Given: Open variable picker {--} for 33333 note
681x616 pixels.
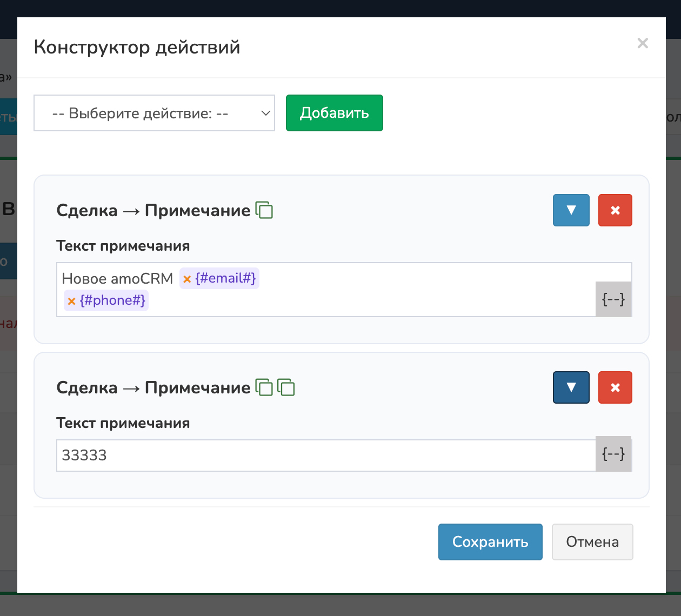Looking at the screenshot, I should click(x=613, y=454).
